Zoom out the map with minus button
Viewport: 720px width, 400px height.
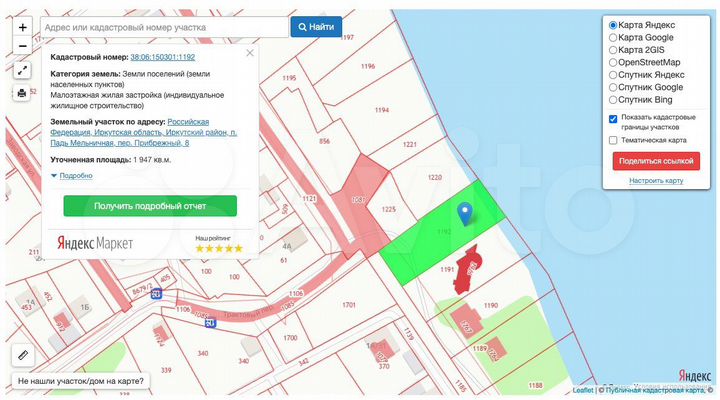(22, 47)
